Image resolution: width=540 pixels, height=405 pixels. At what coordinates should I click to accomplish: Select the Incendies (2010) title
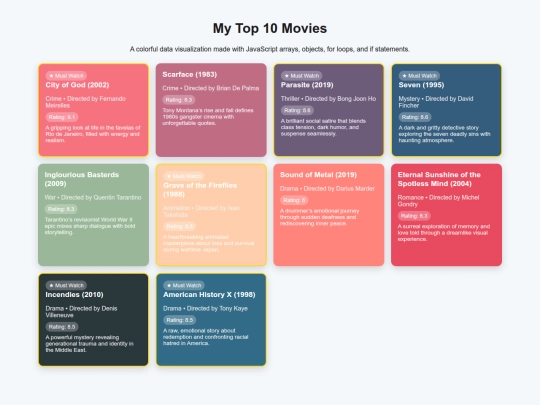(x=74, y=295)
